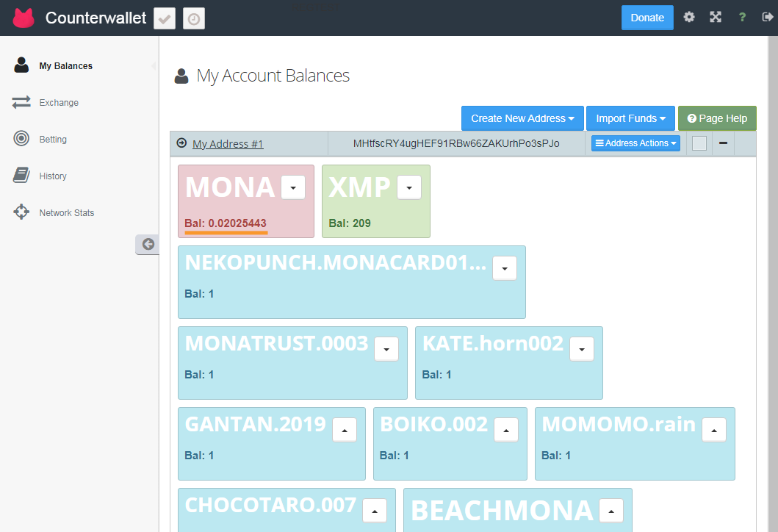The height and width of the screenshot is (532, 778).
Task: Toggle the checkbox in address row
Action: [699, 143]
